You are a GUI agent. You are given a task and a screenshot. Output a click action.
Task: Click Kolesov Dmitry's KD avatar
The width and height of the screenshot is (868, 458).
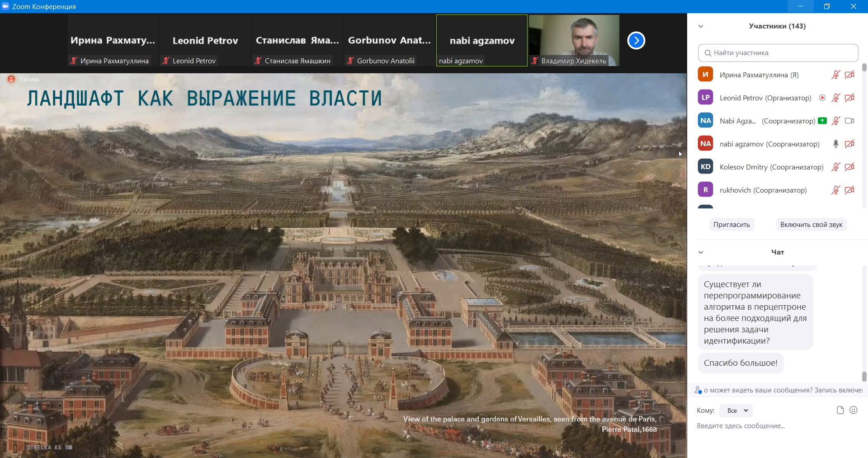(x=705, y=167)
